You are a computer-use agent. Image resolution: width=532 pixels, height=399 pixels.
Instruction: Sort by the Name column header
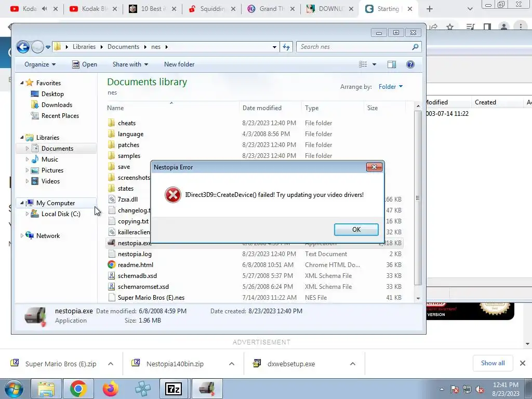pos(172,108)
